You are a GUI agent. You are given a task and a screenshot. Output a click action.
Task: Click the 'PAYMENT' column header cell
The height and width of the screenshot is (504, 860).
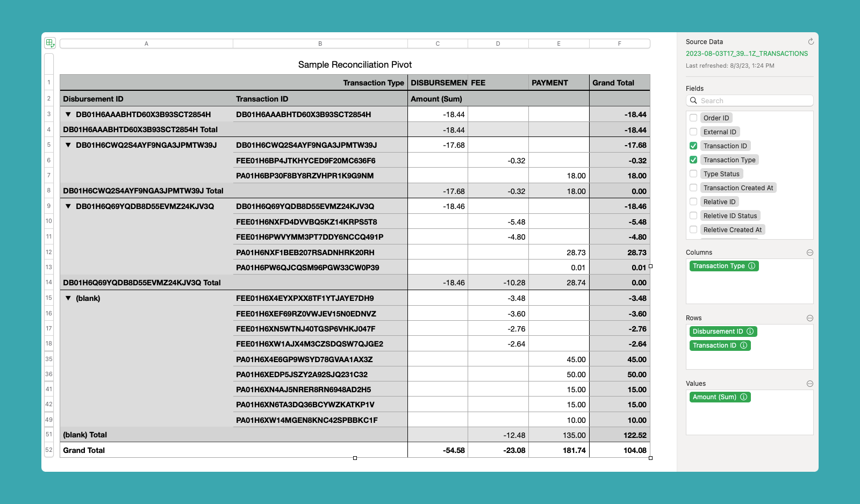(559, 83)
